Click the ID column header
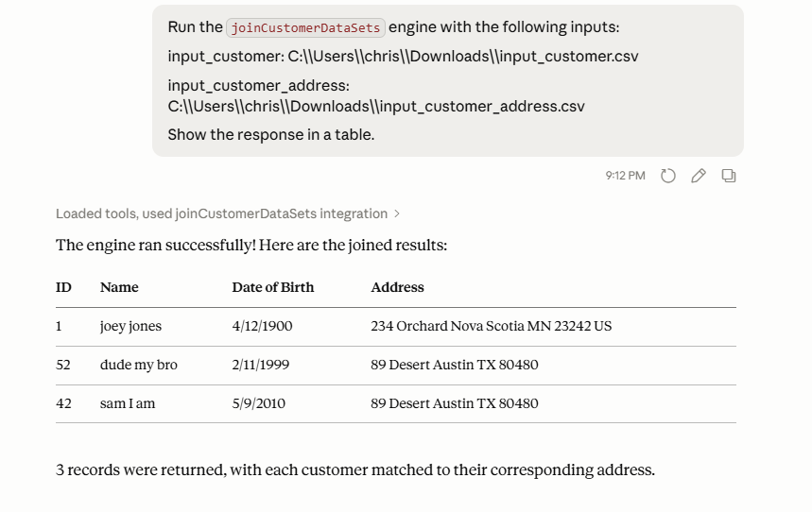The height and width of the screenshot is (512, 812). 63,287
